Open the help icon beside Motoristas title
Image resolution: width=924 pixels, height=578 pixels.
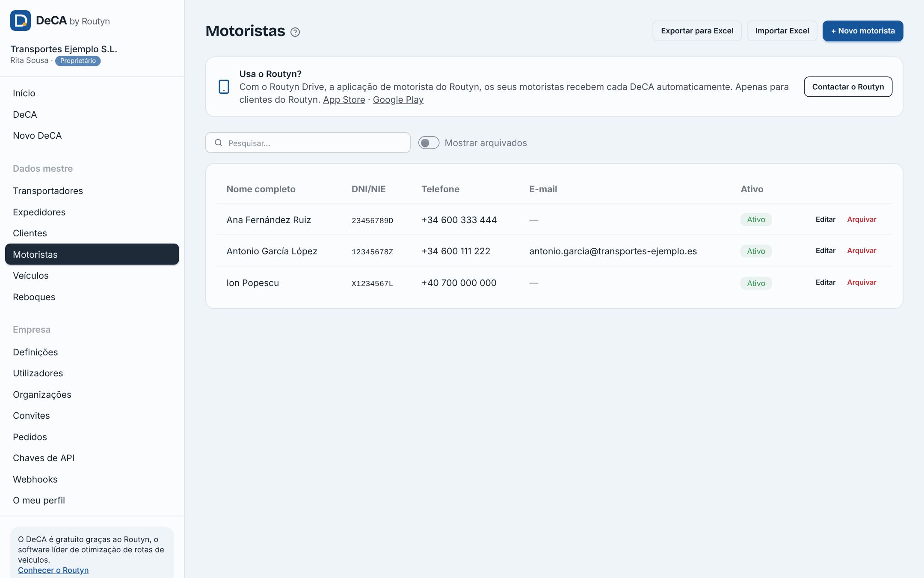tap(295, 32)
